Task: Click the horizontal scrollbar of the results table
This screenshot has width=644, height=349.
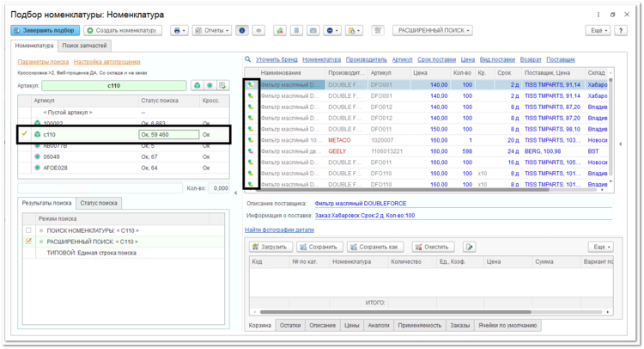Action: (404, 190)
